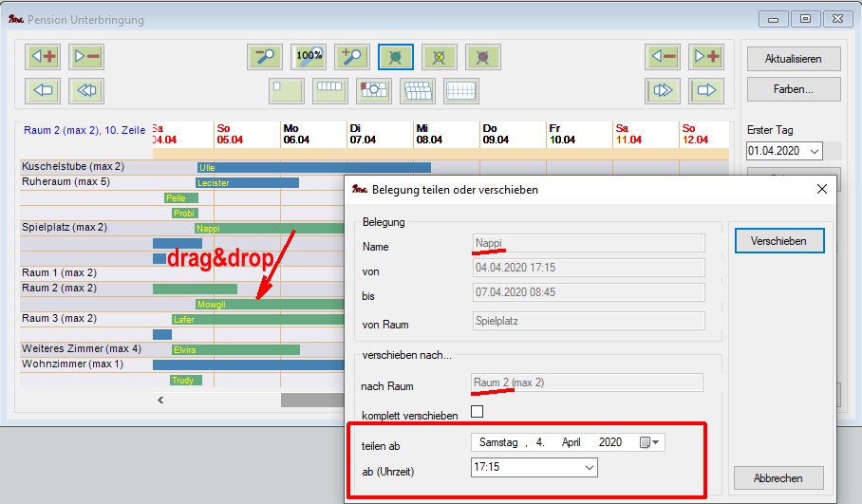Click the zoom in magnifier icon
This screenshot has height=504, width=862.
click(352, 57)
